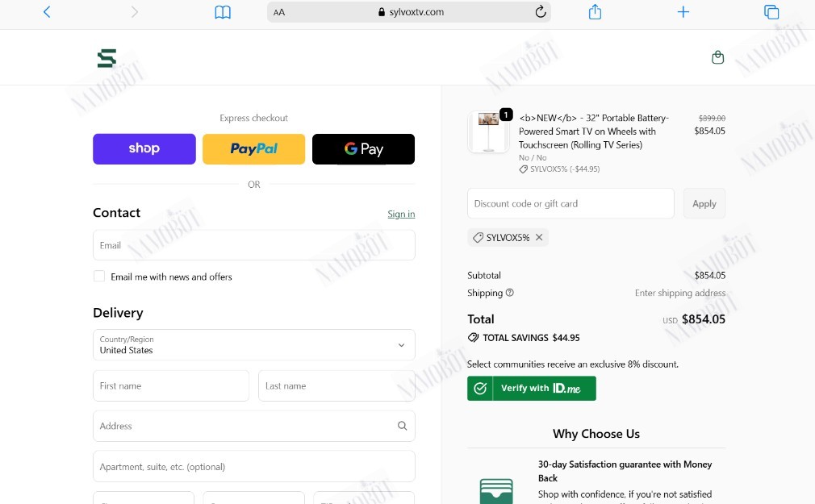Expand the Country/Region dropdown

coord(253,344)
